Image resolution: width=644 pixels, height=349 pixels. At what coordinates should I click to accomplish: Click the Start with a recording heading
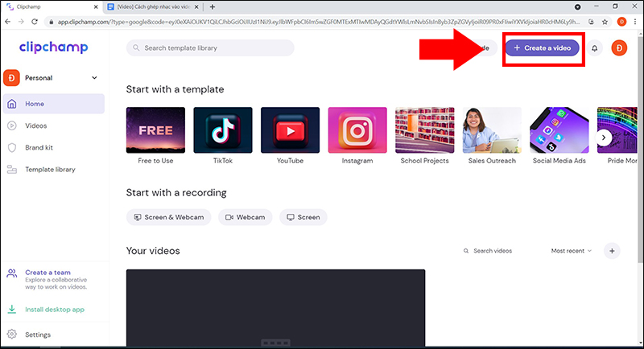(x=176, y=193)
